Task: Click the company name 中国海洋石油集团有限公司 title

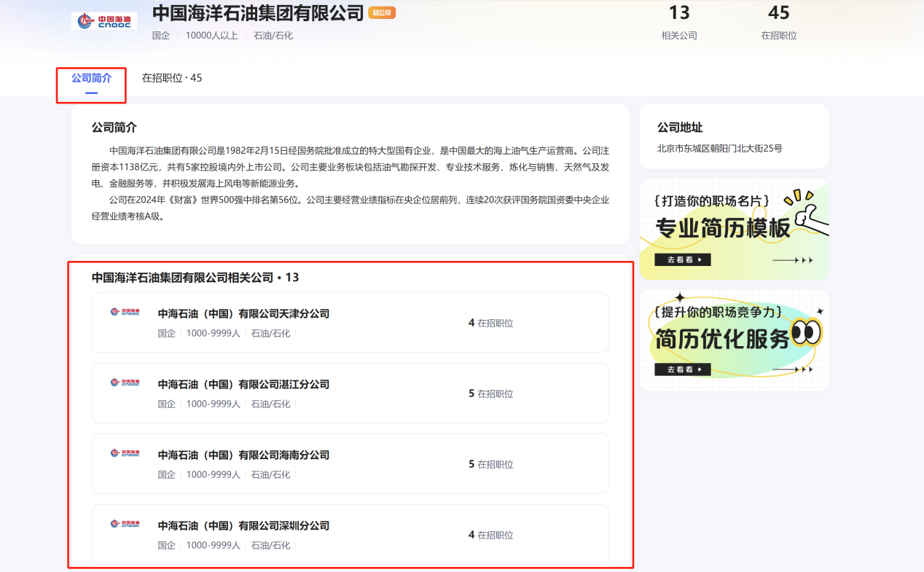Action: (258, 13)
